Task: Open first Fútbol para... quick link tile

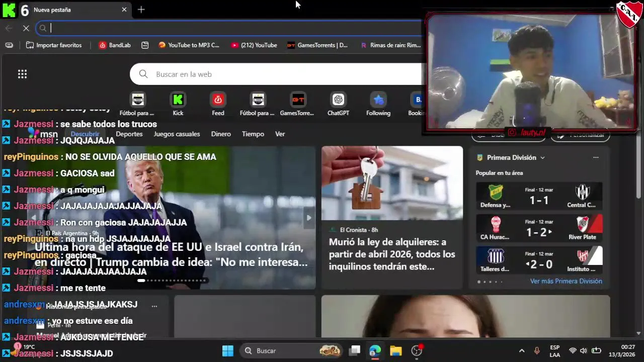Action: (x=137, y=104)
